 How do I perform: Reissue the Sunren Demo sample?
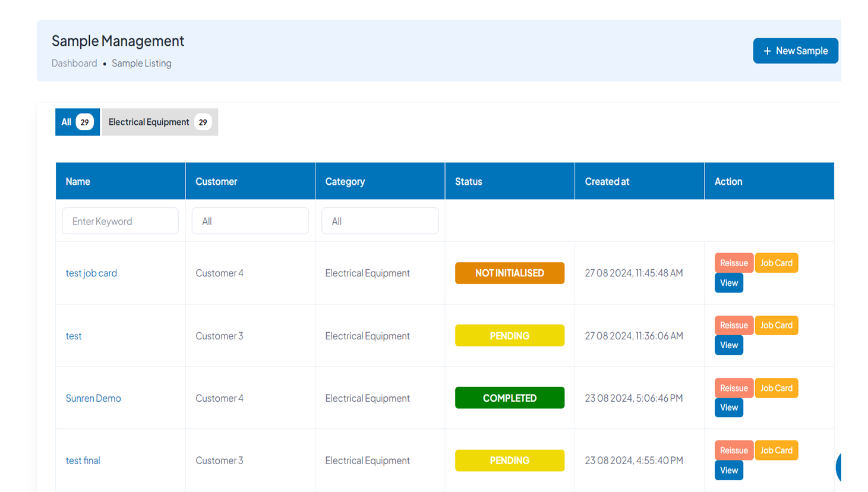coord(733,388)
